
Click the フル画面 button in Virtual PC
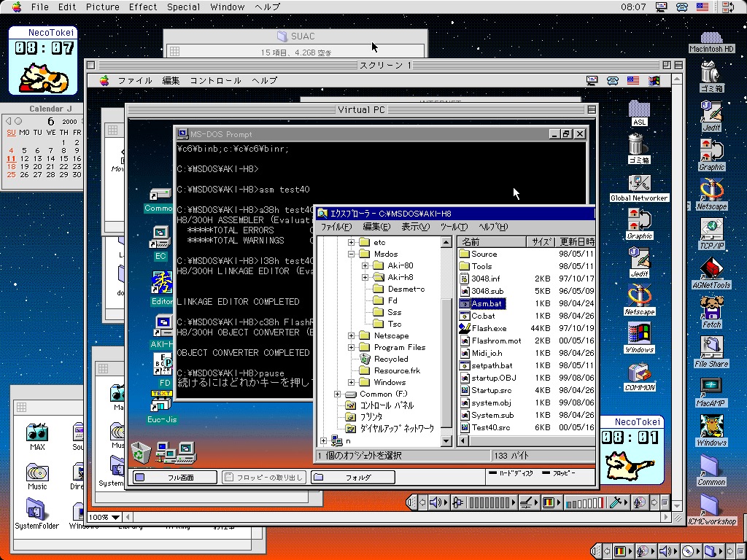pyautogui.click(x=174, y=477)
